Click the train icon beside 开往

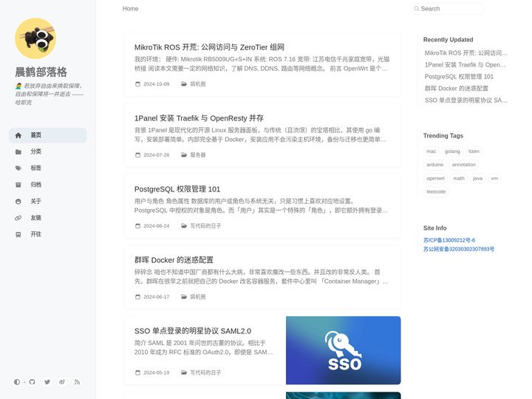pos(18,234)
